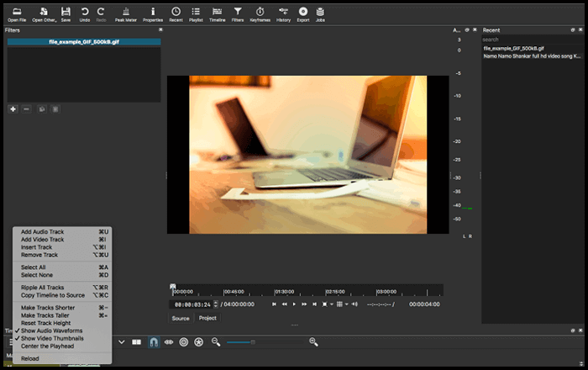Viewport: 588px width, 370px height.
Task: Expand the timeline overwrite chevron arrow
Action: pos(122,342)
